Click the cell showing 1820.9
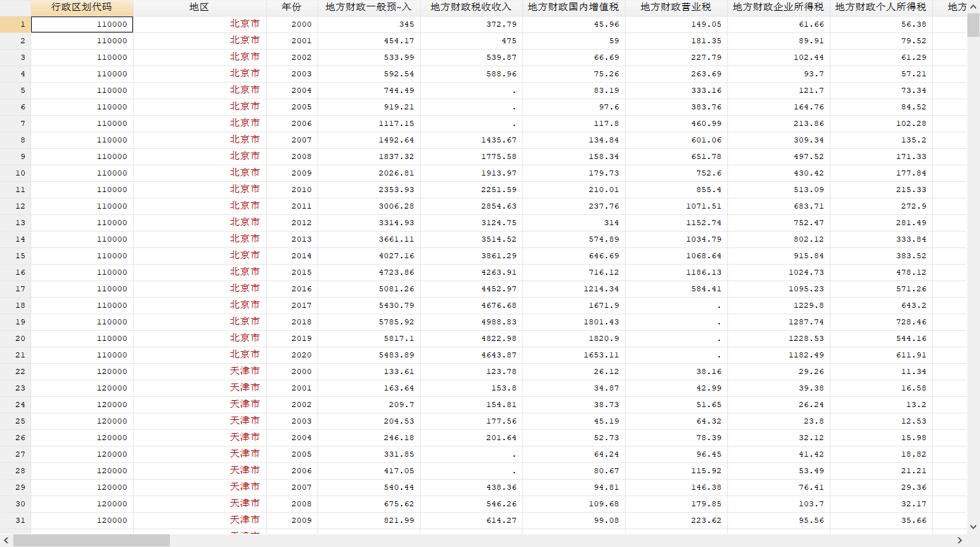Screen dimensions: 980x547 pyautogui.click(x=574, y=338)
